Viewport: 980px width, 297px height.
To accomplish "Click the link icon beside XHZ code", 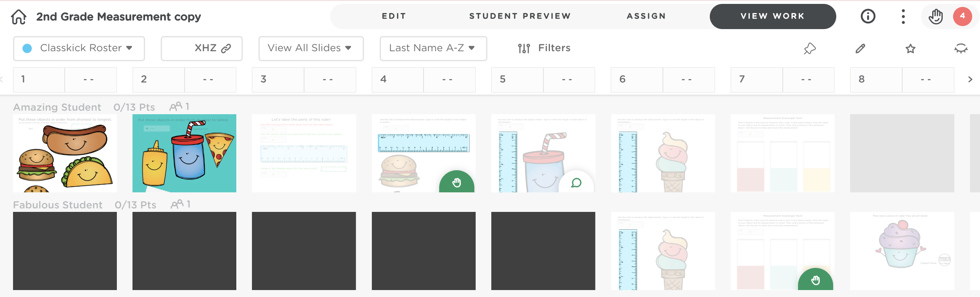I will [226, 49].
